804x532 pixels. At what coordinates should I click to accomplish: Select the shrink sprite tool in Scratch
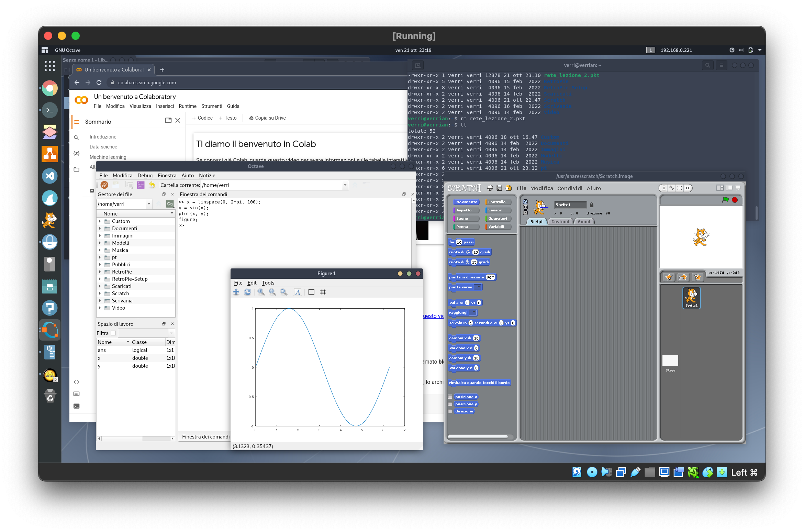(688, 188)
